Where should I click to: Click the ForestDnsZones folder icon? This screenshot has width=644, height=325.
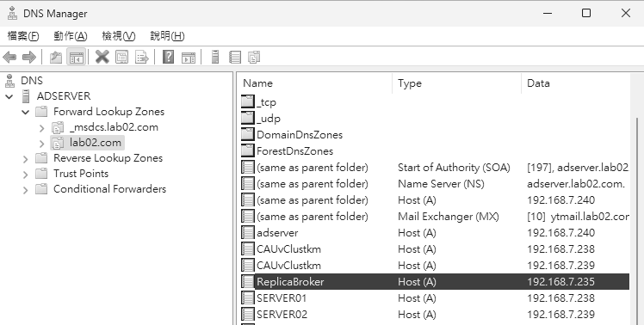[x=248, y=150]
